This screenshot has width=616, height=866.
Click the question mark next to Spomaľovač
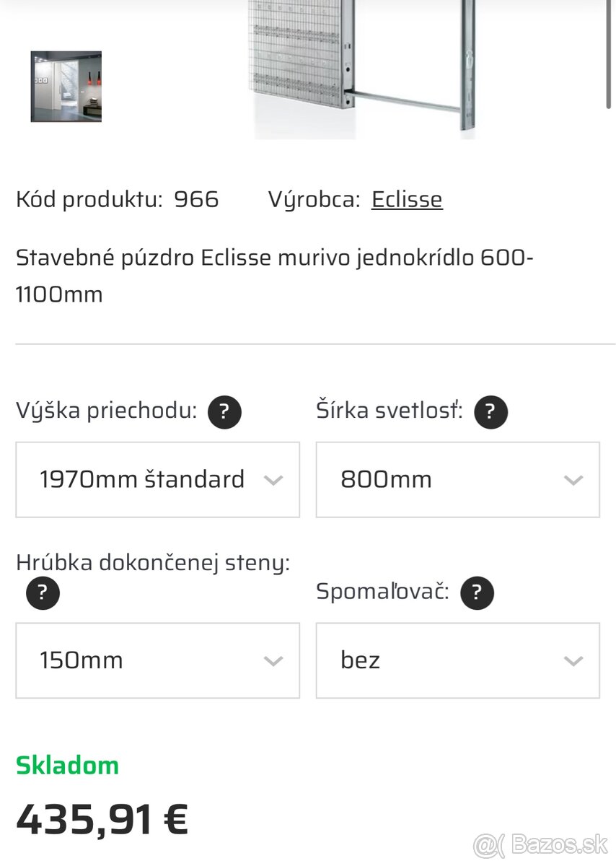click(x=477, y=592)
